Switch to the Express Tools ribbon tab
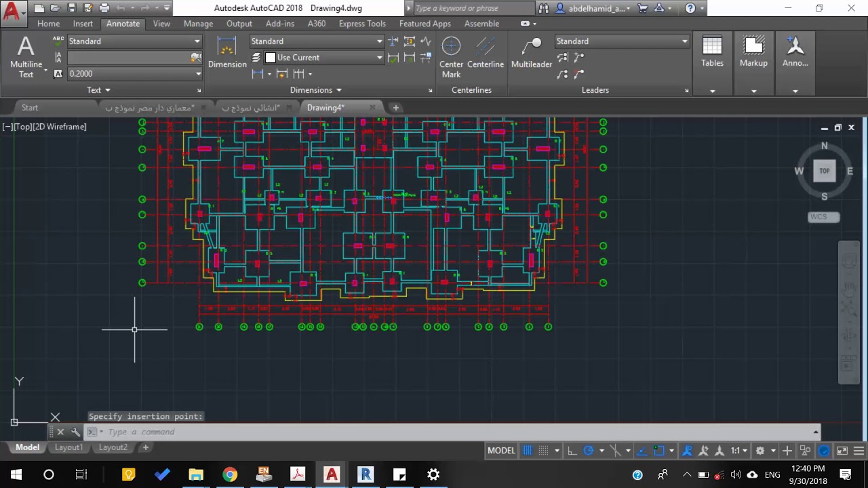This screenshot has width=868, height=488. coord(362,24)
